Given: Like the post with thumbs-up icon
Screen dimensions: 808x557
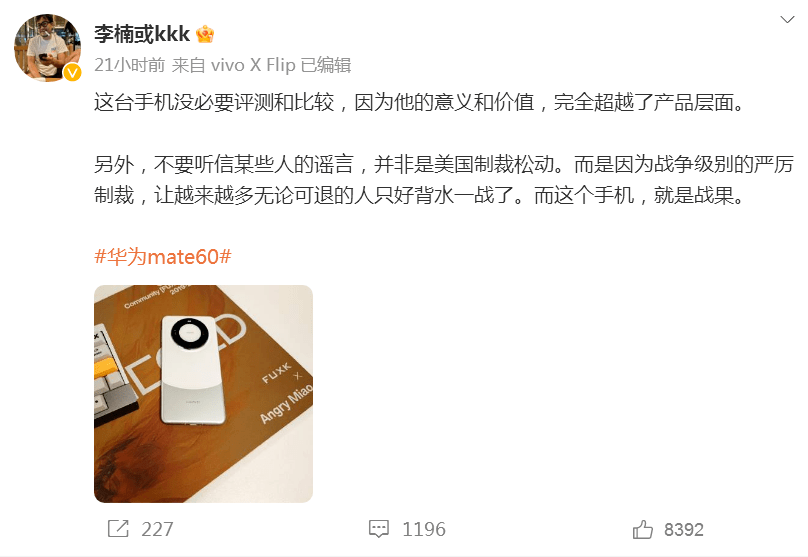Looking at the screenshot, I should point(643,529).
